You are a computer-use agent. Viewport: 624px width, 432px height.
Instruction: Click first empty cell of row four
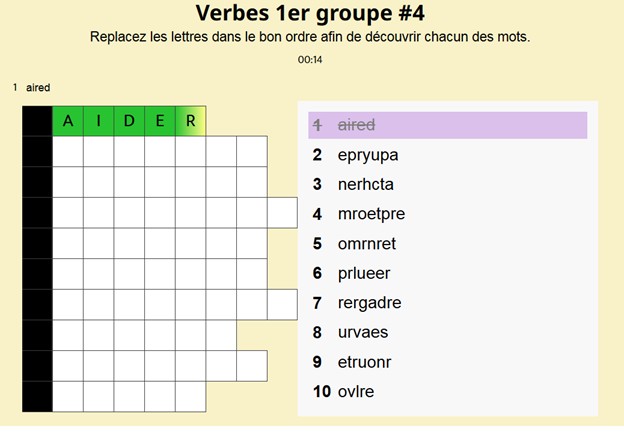point(67,213)
